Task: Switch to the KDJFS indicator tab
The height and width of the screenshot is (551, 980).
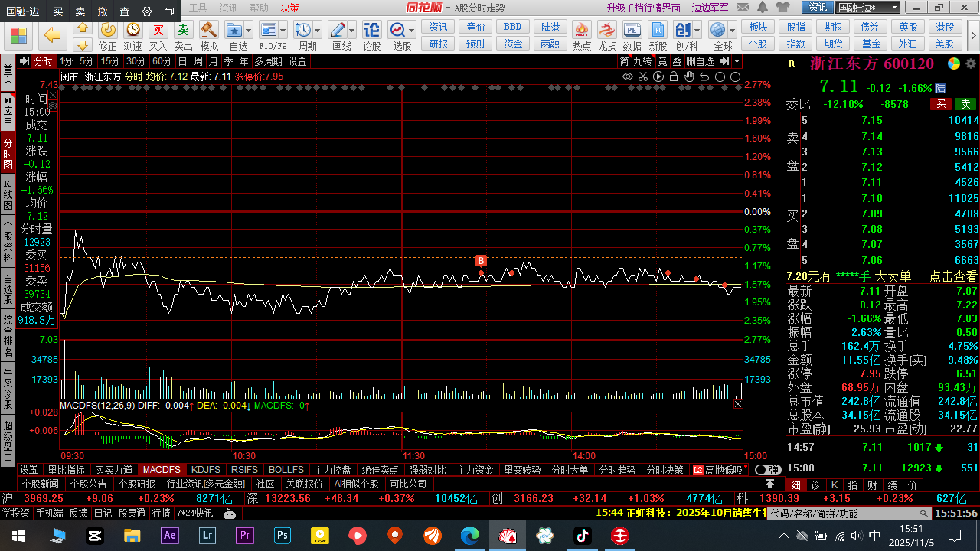Action: click(205, 470)
